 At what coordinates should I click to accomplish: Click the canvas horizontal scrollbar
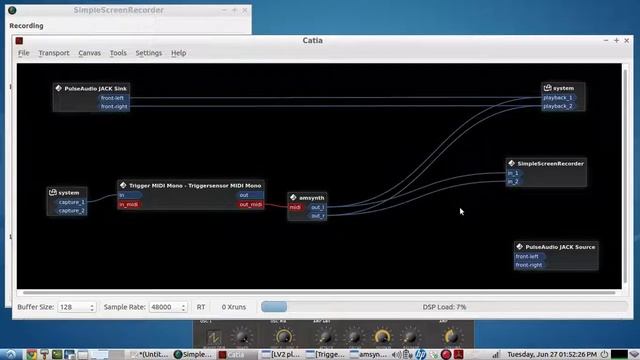click(x=319, y=292)
